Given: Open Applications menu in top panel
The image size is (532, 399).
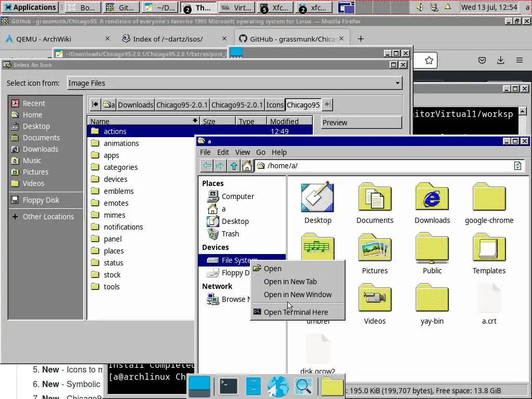Looking at the screenshot, I should 30,7.
